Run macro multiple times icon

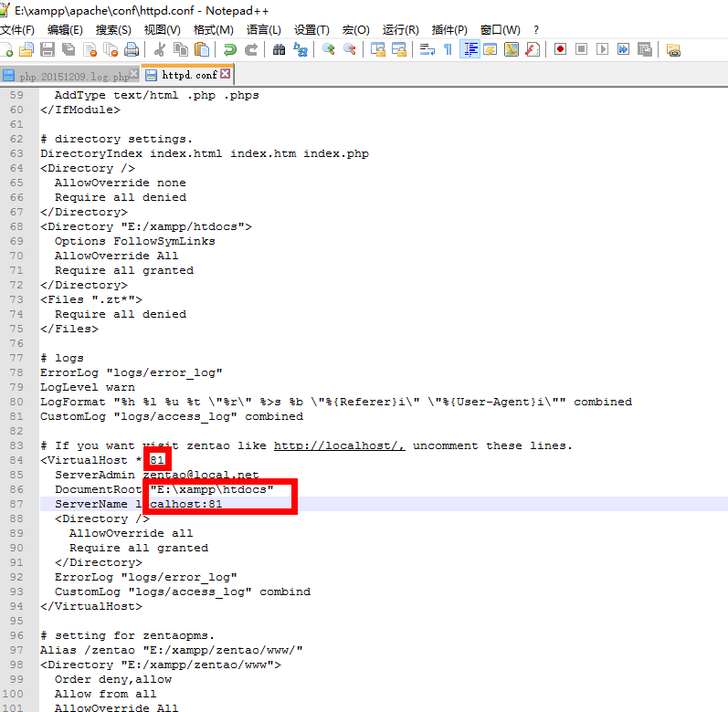coord(623,49)
